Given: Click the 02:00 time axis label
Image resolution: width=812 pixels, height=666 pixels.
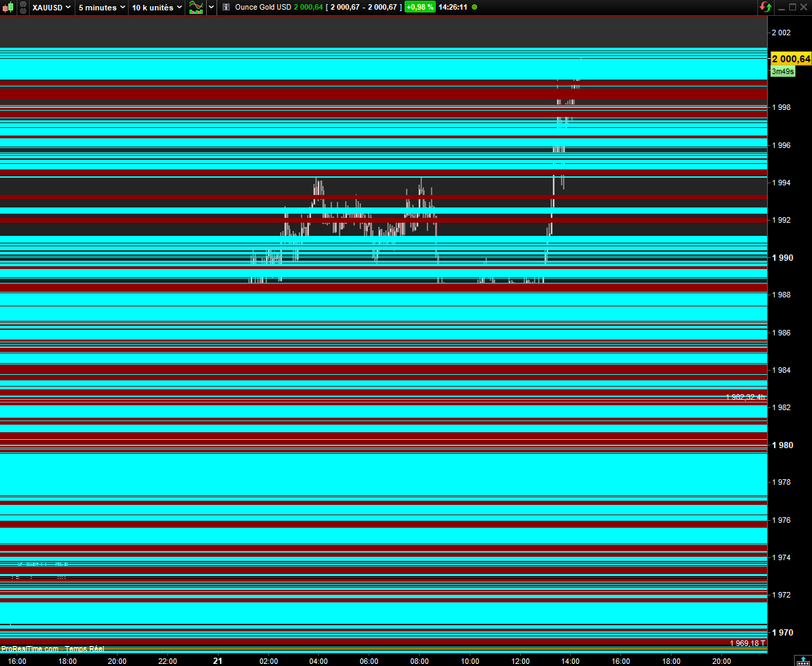Looking at the screenshot, I should (x=268, y=661).
